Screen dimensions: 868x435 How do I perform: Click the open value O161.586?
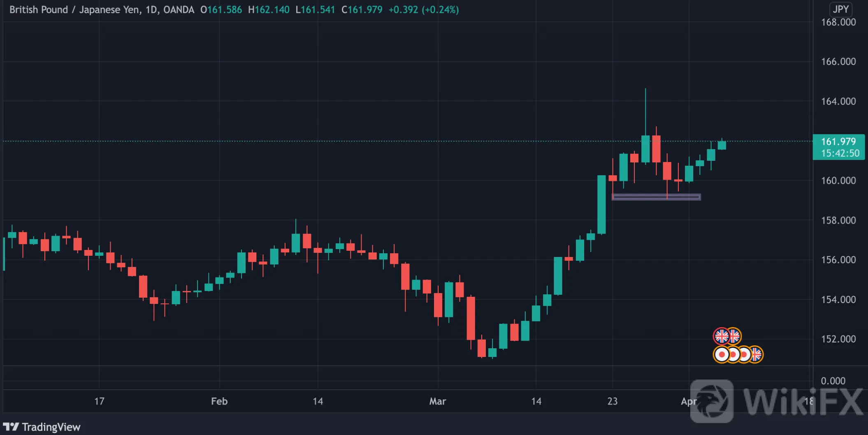click(221, 9)
